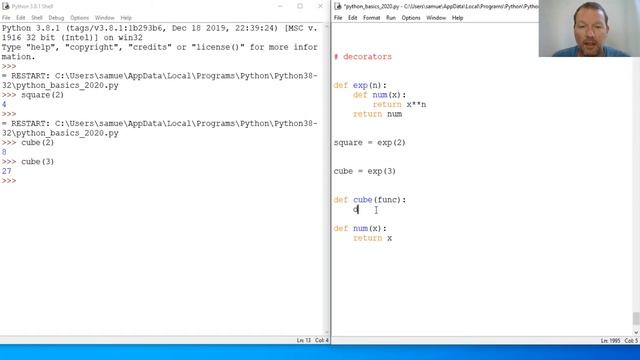
Task: Click 'cube(3)' command in shell
Action: coord(38,162)
